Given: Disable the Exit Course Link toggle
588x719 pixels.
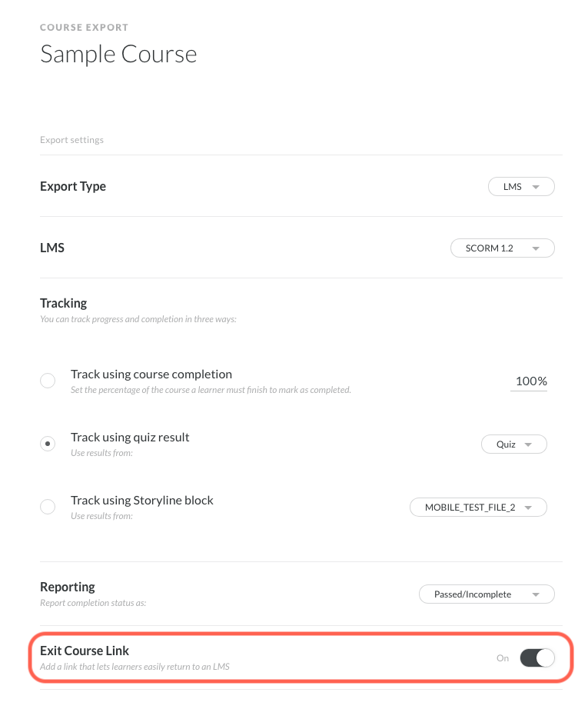Looking at the screenshot, I should coord(537,657).
